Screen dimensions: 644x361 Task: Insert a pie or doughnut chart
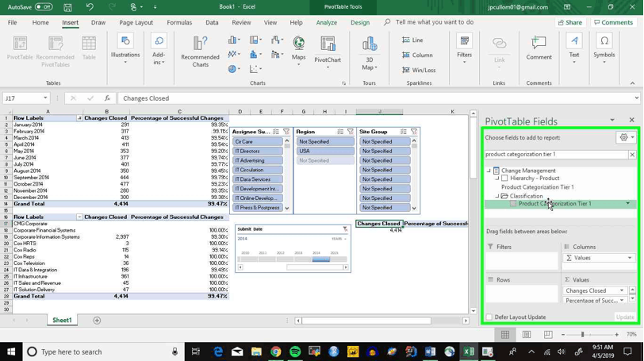point(234,69)
